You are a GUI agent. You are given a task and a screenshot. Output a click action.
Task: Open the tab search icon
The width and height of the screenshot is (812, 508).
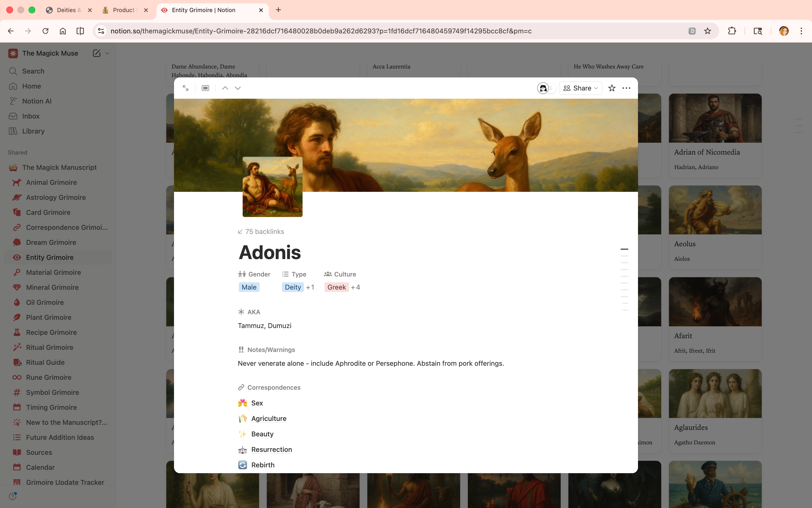coord(758,31)
